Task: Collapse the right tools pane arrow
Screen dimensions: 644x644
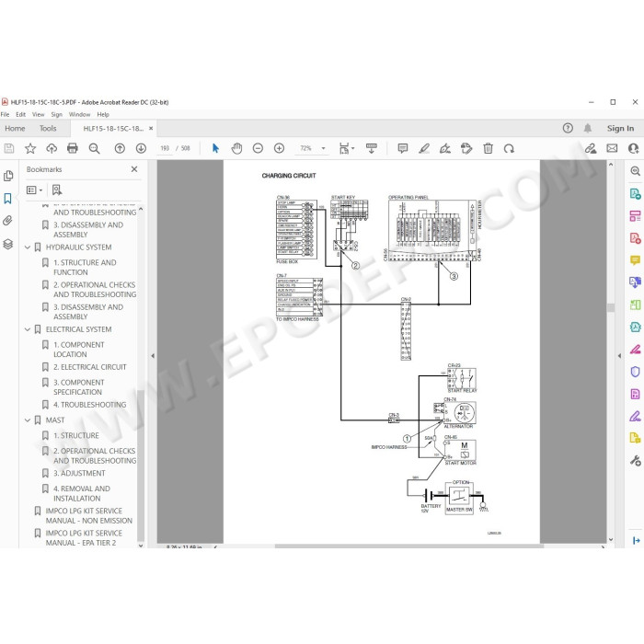Action: click(x=619, y=356)
